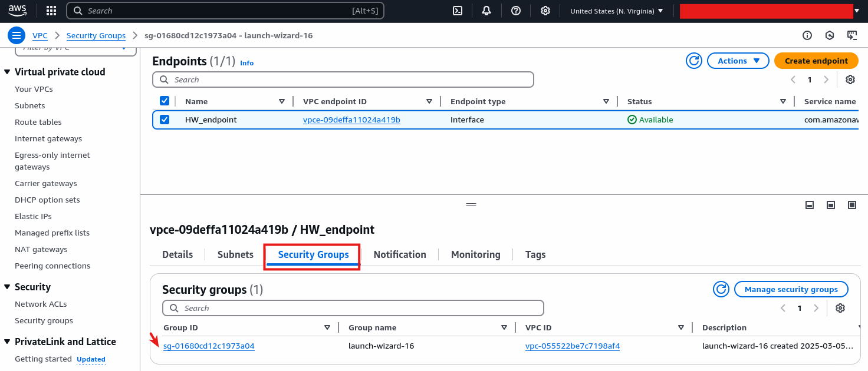The image size is (868, 371).
Task: Refresh the Security groups list
Action: click(721, 289)
